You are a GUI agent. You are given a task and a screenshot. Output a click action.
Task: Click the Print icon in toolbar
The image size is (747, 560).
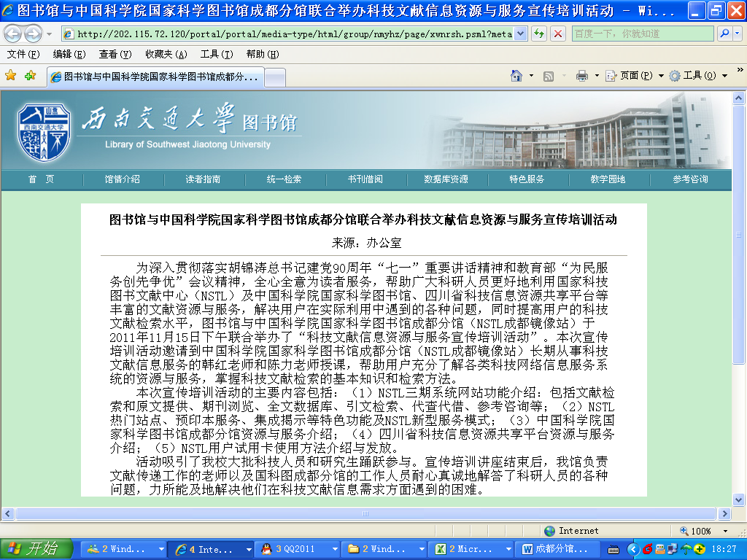(x=581, y=76)
